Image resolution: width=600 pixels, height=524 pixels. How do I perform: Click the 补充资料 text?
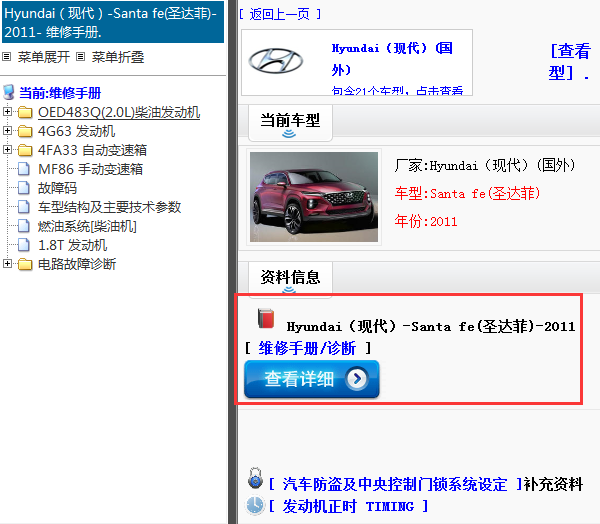click(x=553, y=484)
